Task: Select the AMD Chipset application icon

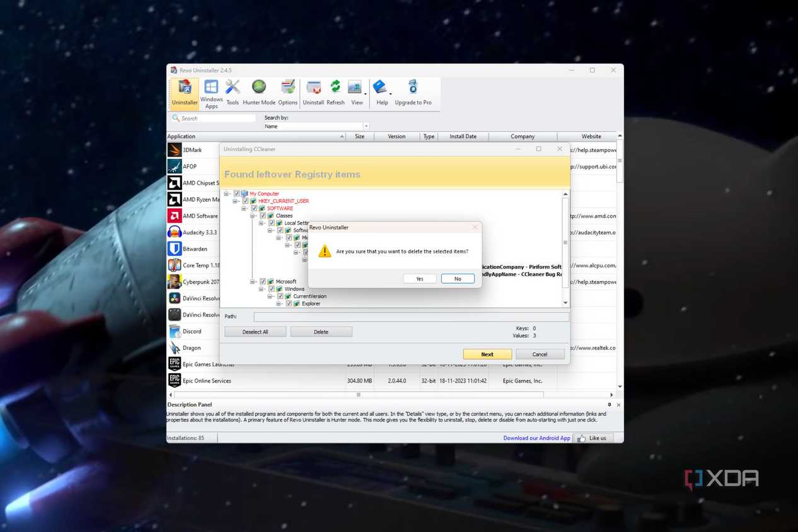Action: [x=175, y=183]
